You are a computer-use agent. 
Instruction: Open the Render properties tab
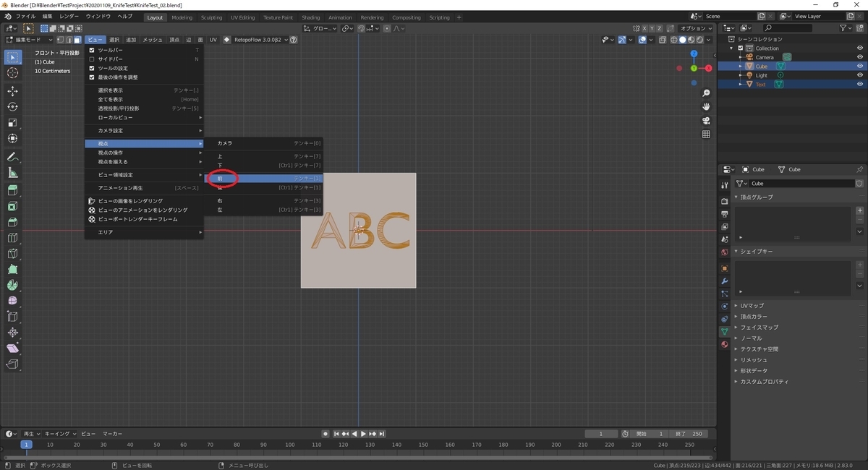point(724,200)
